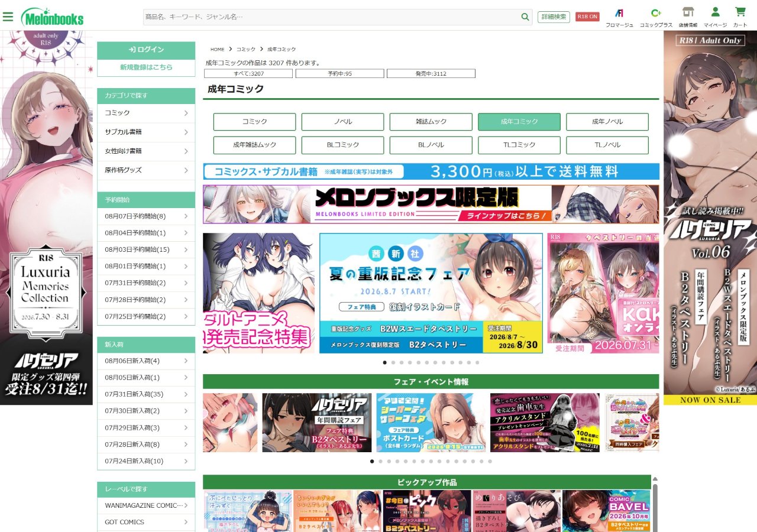The width and height of the screenshot is (757, 532).
Task: Select the last main carousel dot
Action: (477, 362)
